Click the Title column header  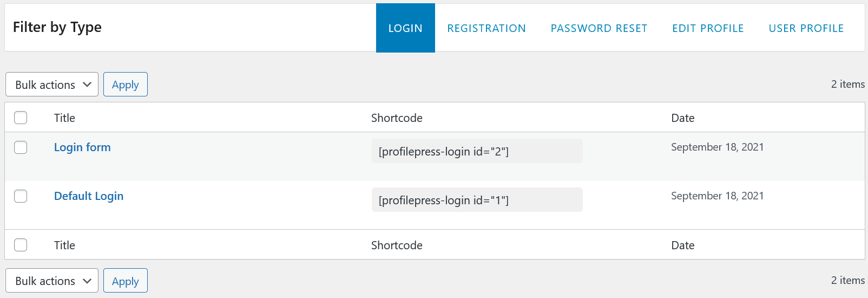pyautogui.click(x=64, y=118)
